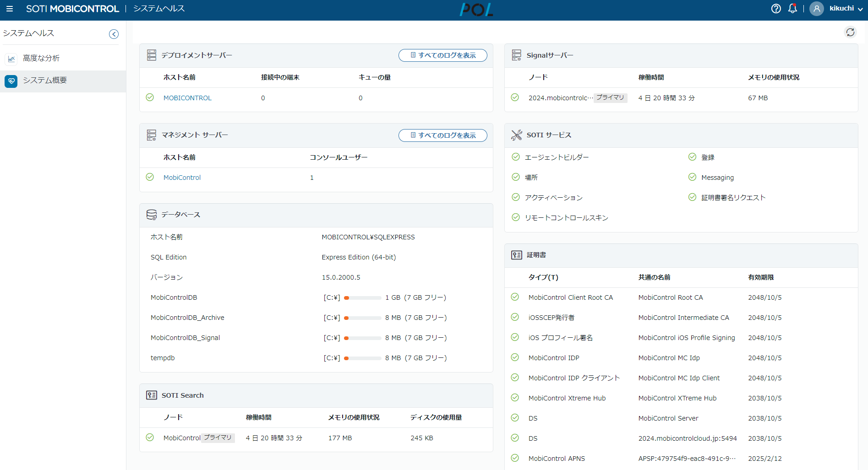Screen dimensions: 868x470
Task: Click the 場所 service label
Action: 531,178
